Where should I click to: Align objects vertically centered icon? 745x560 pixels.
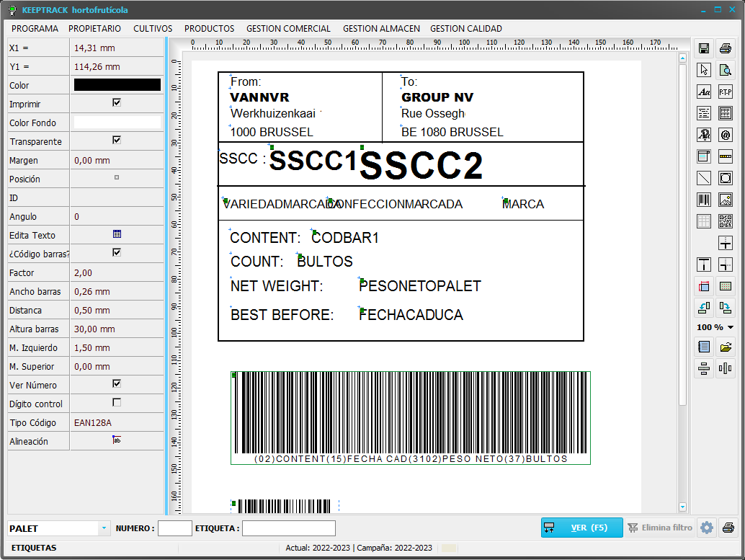click(x=704, y=368)
